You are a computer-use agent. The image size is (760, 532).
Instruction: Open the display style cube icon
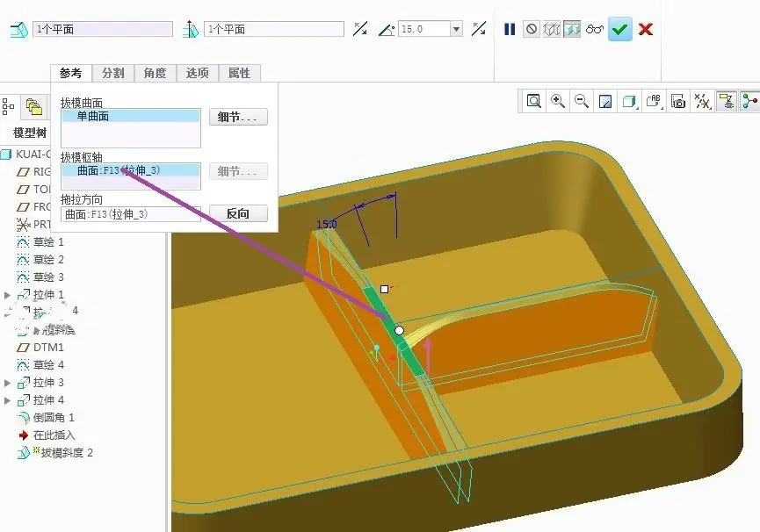click(x=629, y=101)
